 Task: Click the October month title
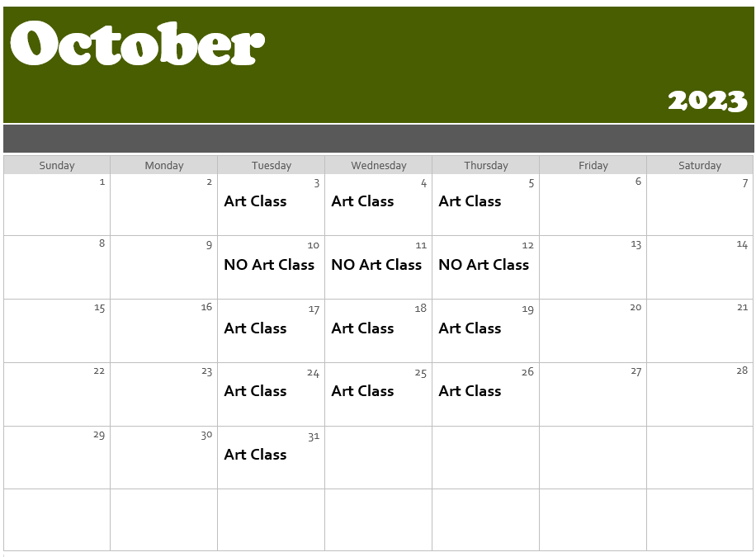pyautogui.click(x=137, y=44)
